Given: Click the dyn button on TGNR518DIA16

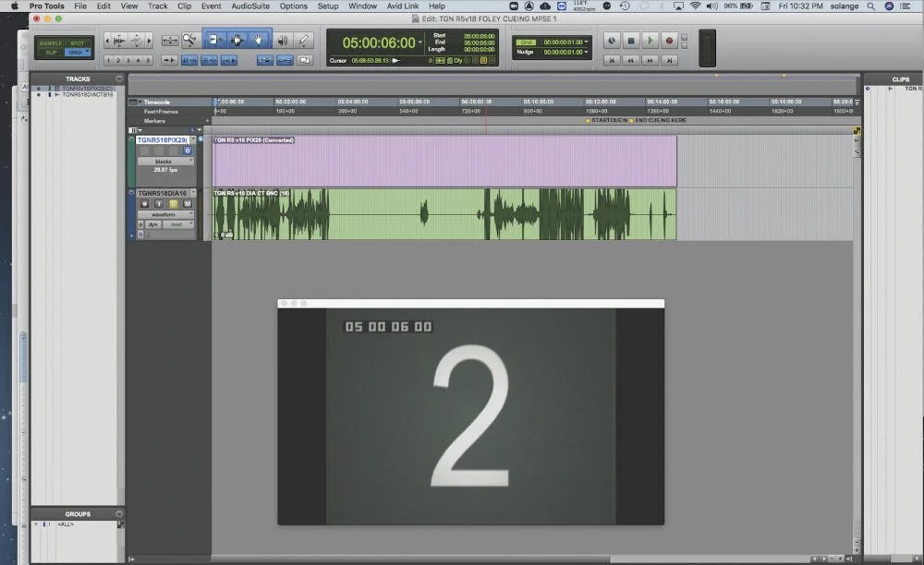Looking at the screenshot, I should point(152,225).
